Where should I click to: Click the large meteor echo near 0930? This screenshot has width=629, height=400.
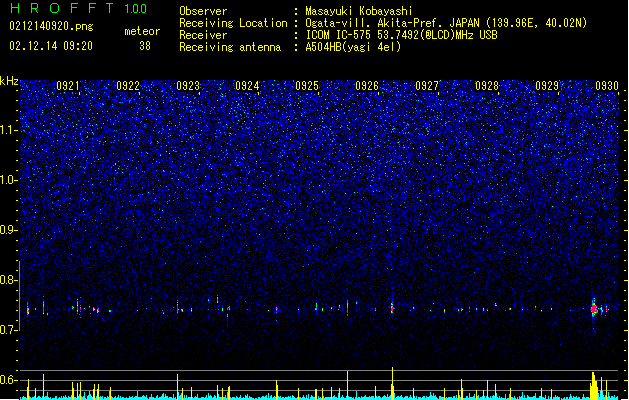click(594, 309)
